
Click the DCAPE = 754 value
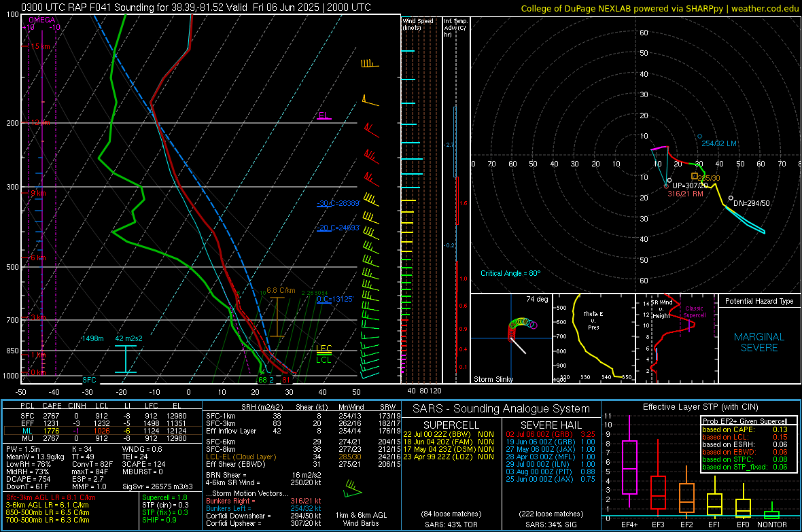tap(28, 479)
